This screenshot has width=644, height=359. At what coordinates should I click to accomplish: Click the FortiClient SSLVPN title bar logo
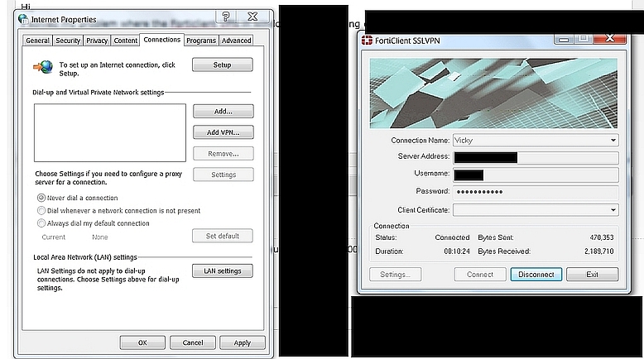(367, 41)
